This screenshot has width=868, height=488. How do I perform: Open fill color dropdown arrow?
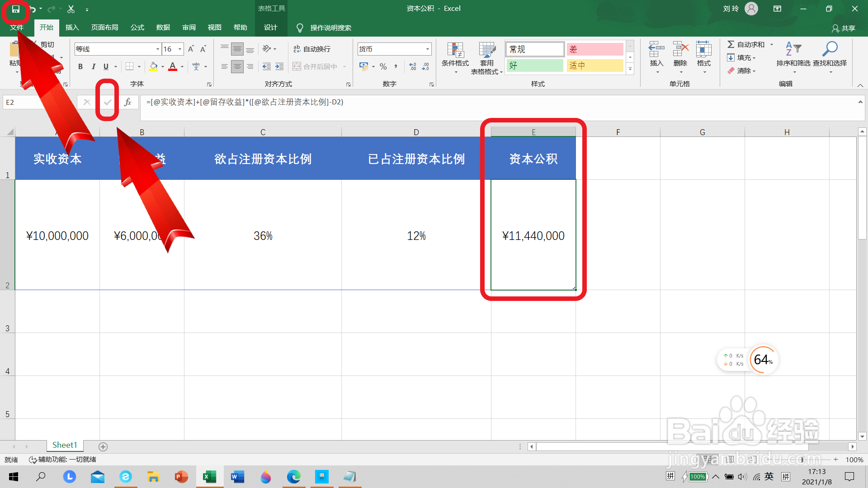coord(163,67)
